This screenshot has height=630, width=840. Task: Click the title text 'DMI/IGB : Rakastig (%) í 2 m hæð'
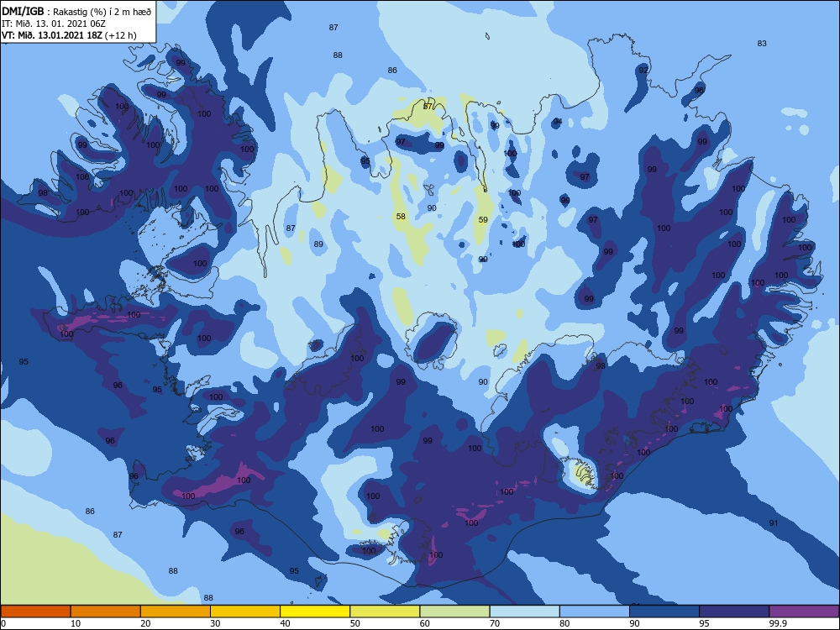(x=76, y=11)
